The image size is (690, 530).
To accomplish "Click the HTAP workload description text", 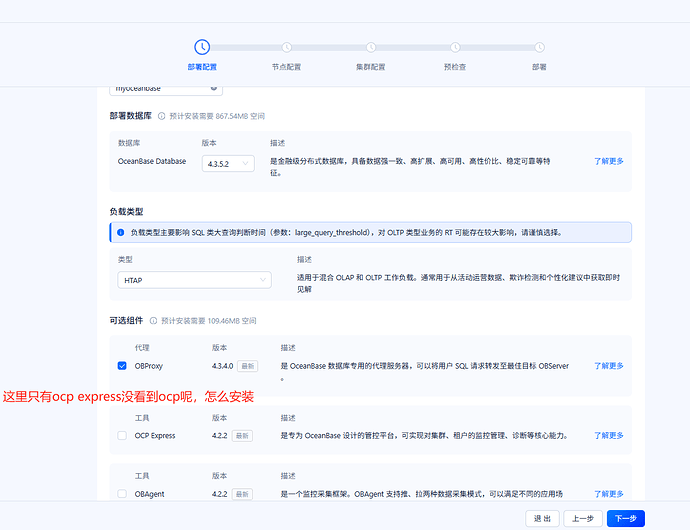I will pos(458,283).
